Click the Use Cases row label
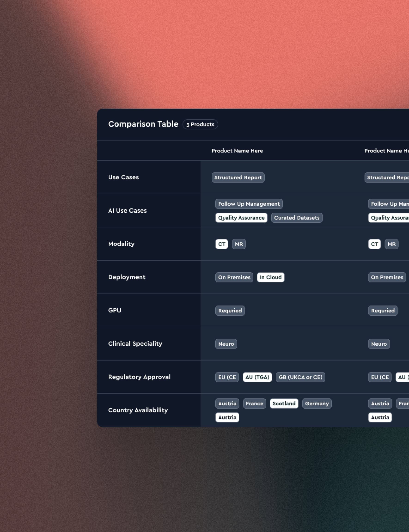 click(123, 177)
